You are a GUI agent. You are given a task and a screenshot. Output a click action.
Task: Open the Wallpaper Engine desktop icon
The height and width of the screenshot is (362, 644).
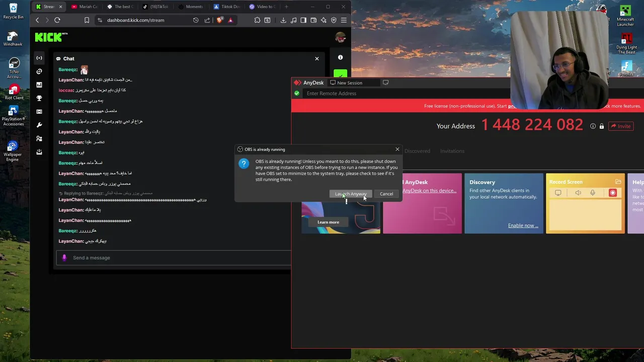[13, 151]
